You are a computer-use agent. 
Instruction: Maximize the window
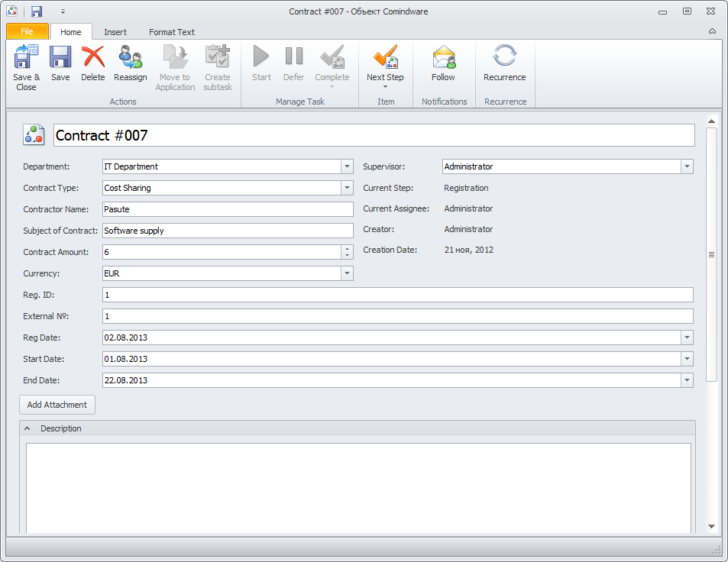(687, 11)
